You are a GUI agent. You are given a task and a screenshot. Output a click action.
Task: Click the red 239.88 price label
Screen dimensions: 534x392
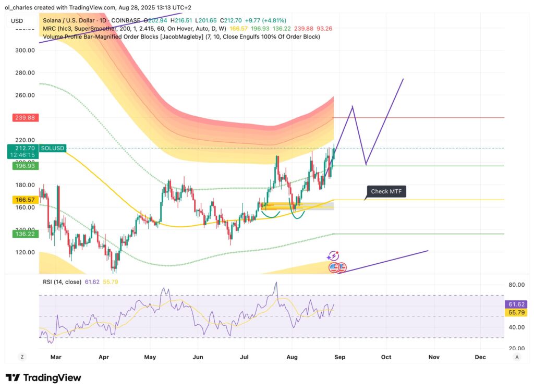[24, 118]
